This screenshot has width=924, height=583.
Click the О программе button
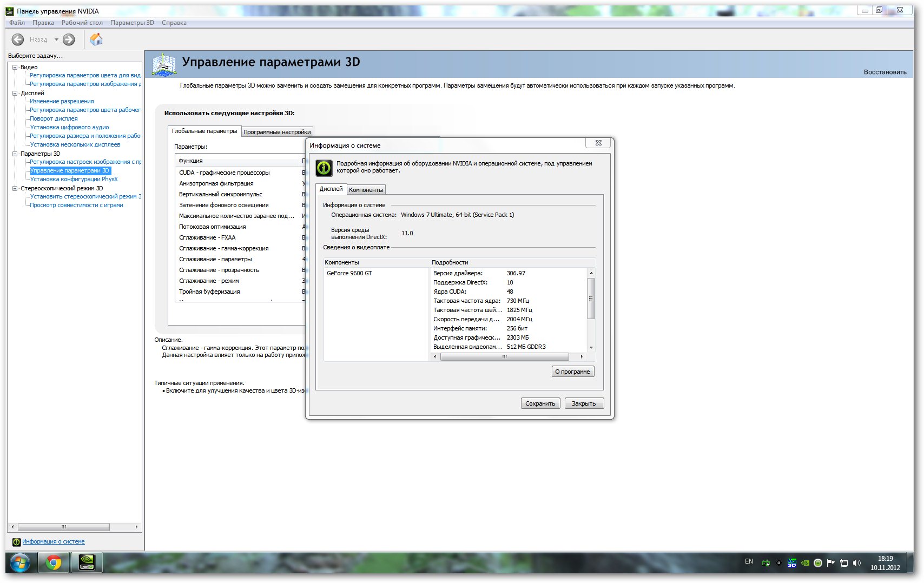point(572,372)
